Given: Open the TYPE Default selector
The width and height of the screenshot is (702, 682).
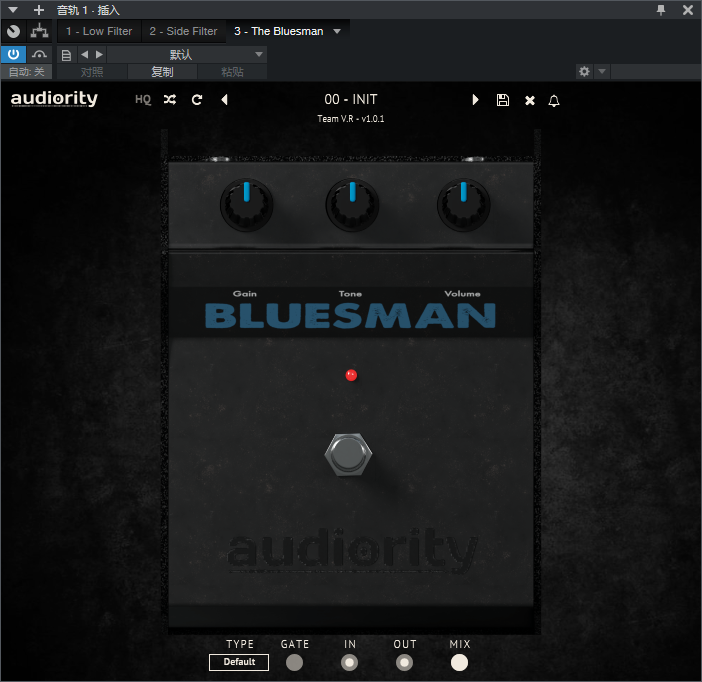Looking at the screenshot, I should tap(239, 662).
